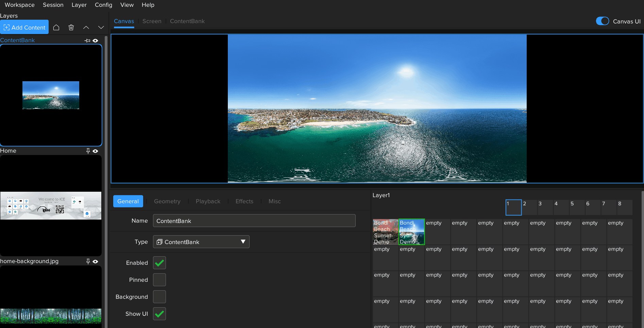Click the home icon in Layers toolbar
Screen dimensions: 644x328
(x=56, y=28)
